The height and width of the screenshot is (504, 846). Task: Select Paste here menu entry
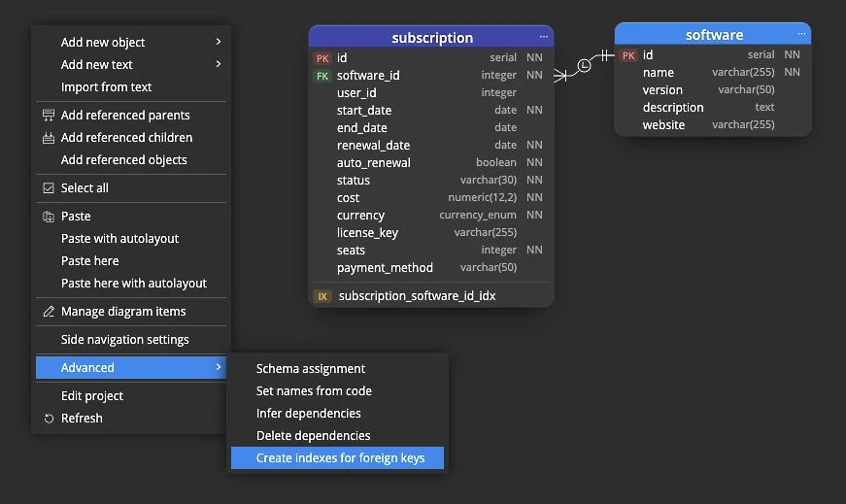click(131, 260)
